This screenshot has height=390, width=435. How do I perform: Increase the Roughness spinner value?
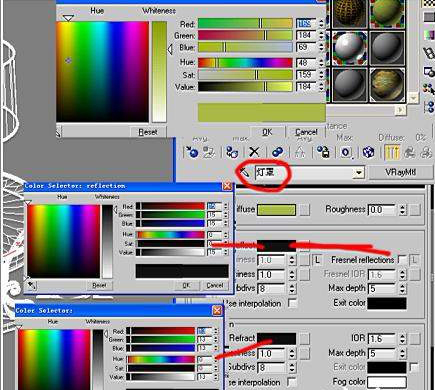[x=403, y=207]
